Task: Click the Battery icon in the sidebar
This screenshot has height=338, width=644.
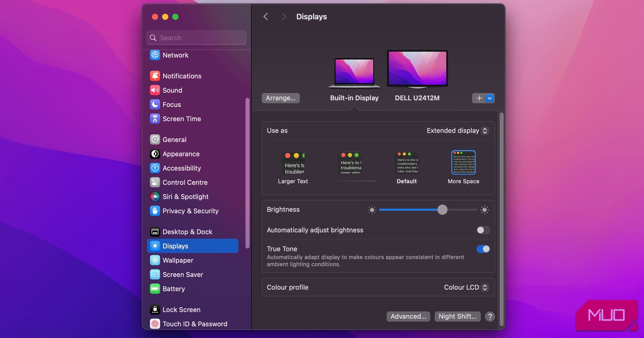Action: click(155, 289)
